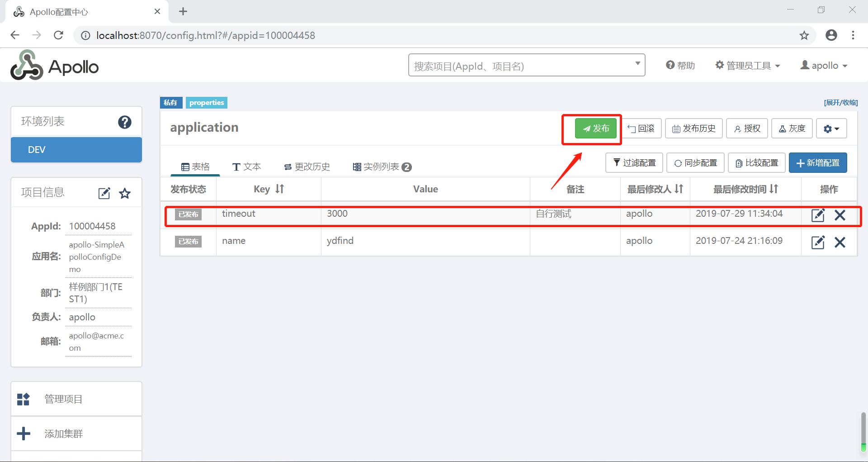Click the Apollo logo

point(54,65)
